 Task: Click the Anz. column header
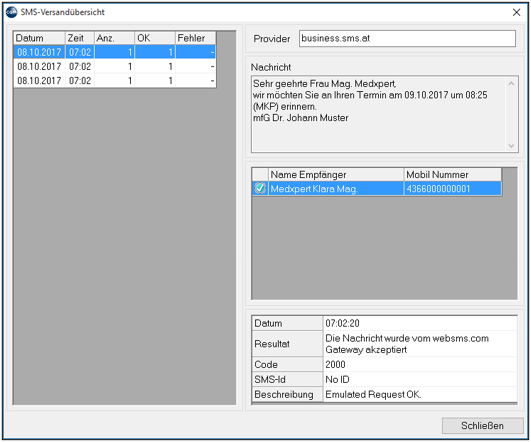click(114, 38)
